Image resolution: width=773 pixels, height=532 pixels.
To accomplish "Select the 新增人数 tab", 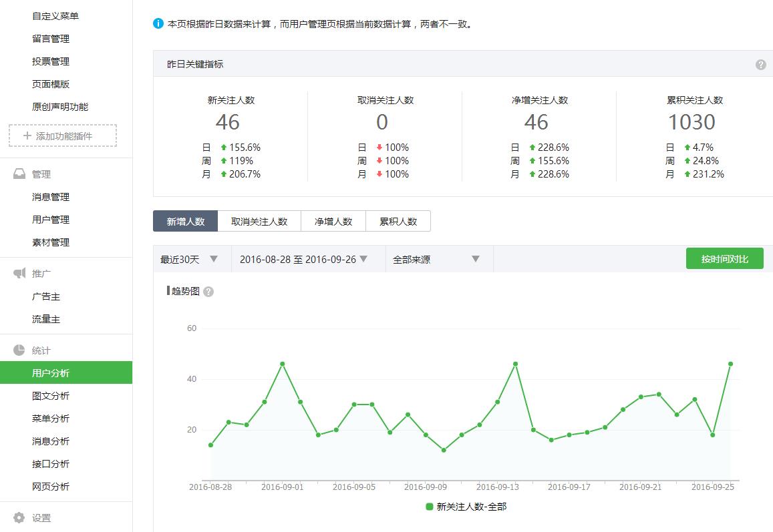I will coord(185,220).
